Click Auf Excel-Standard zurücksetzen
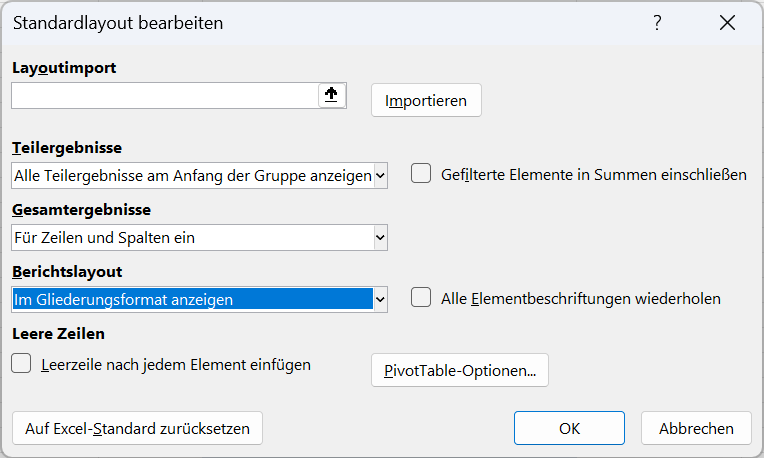The image size is (764, 458). (x=137, y=428)
